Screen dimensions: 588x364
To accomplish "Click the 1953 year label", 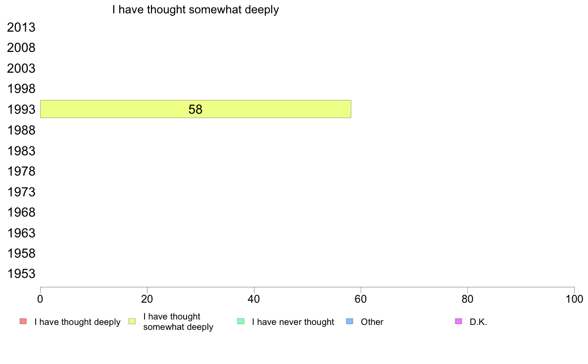I will (x=21, y=274).
